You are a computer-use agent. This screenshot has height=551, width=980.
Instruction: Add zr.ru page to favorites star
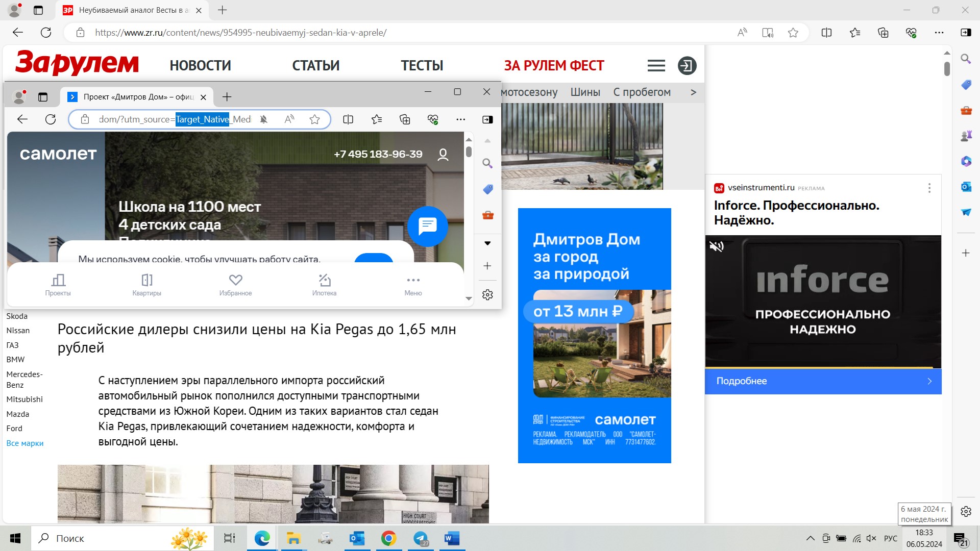[793, 33]
